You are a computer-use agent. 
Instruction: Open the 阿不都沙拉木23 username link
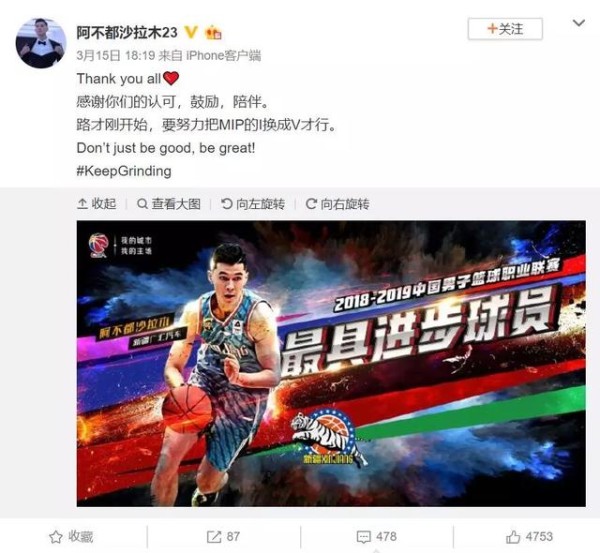(x=127, y=33)
